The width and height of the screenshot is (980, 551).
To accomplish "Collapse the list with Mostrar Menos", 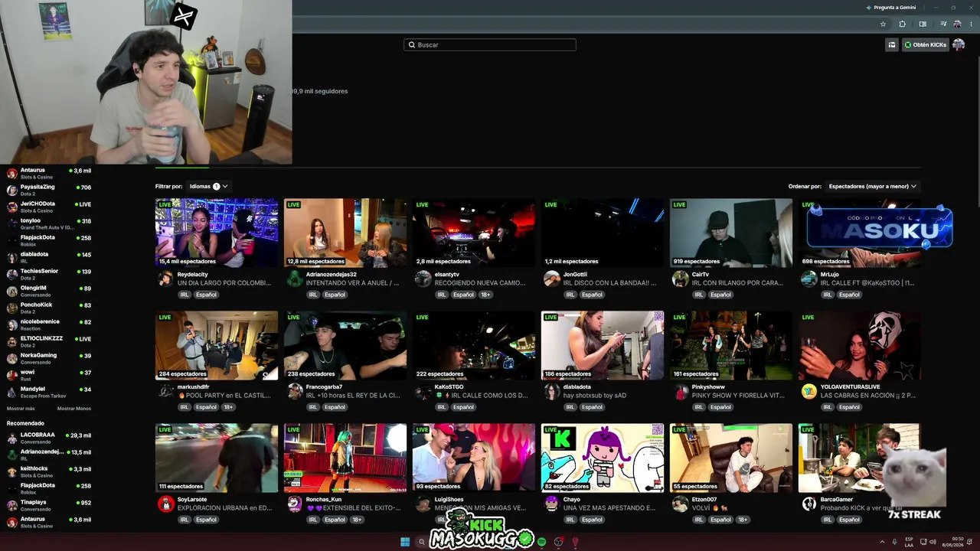I will tap(74, 409).
